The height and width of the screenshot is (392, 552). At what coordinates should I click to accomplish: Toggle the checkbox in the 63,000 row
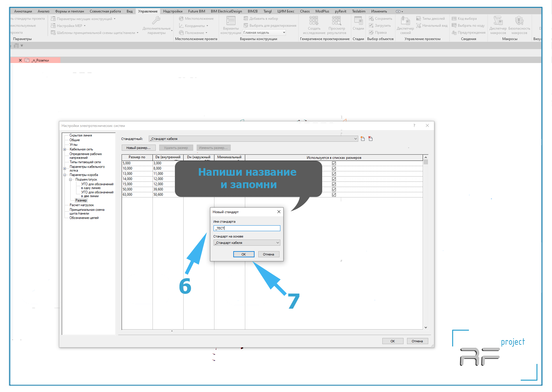click(334, 195)
